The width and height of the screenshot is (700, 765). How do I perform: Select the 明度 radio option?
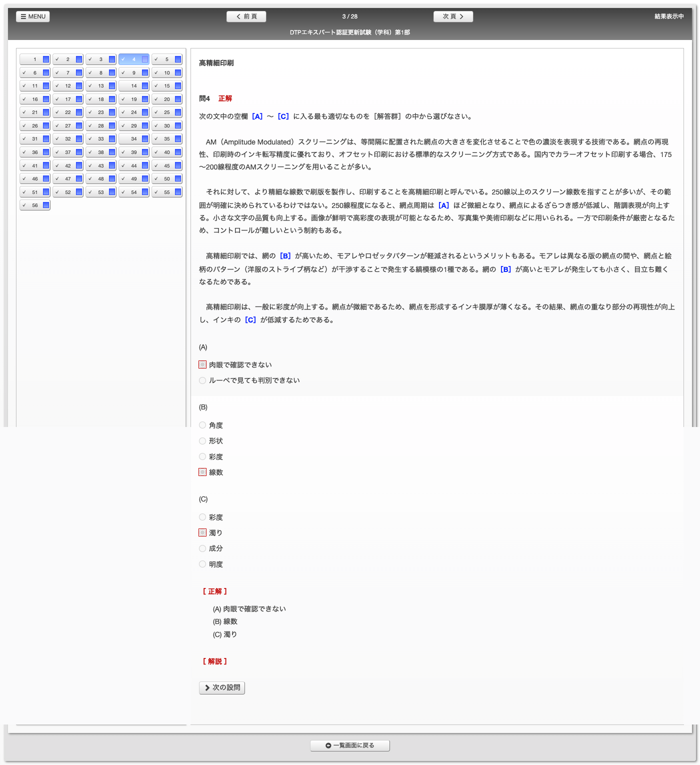tap(202, 564)
